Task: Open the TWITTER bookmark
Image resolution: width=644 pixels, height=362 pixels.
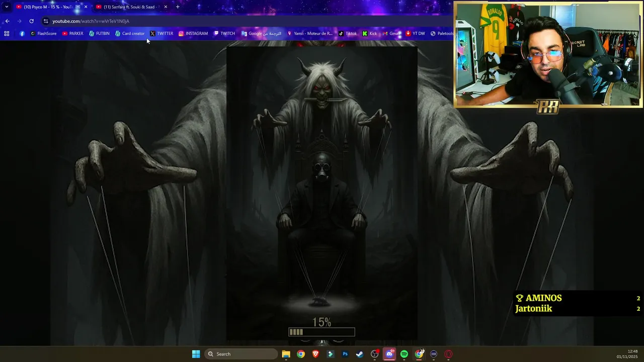Action: [x=162, y=34]
